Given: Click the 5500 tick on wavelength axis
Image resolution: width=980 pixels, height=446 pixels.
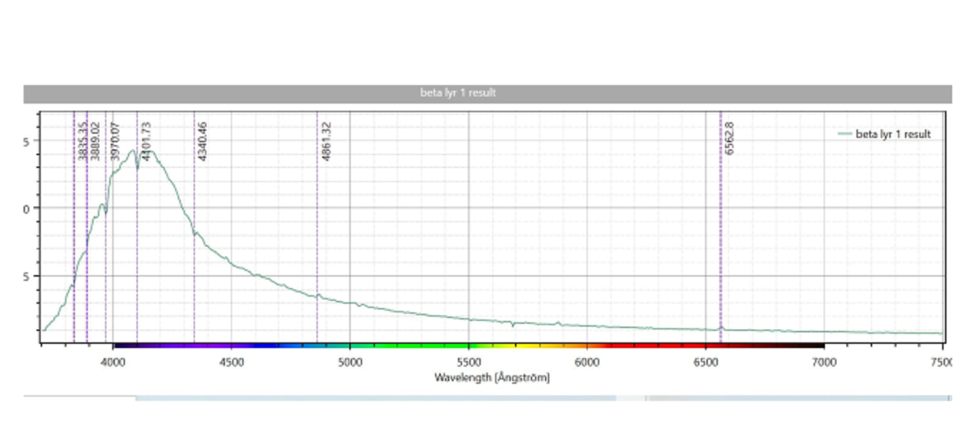Looking at the screenshot, I should pyautogui.click(x=469, y=362).
